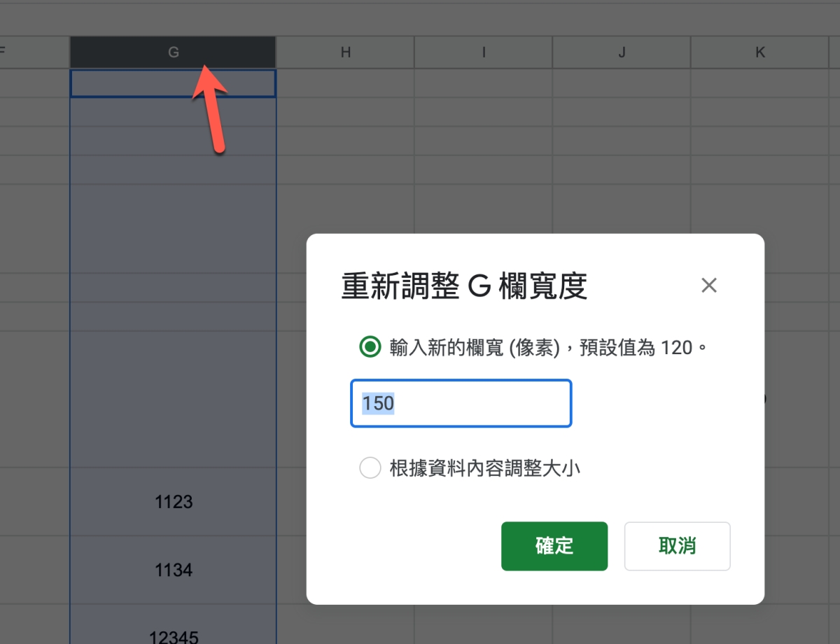840x644 pixels.
Task: Click the default value text 預設值為 120
Action: (626, 346)
